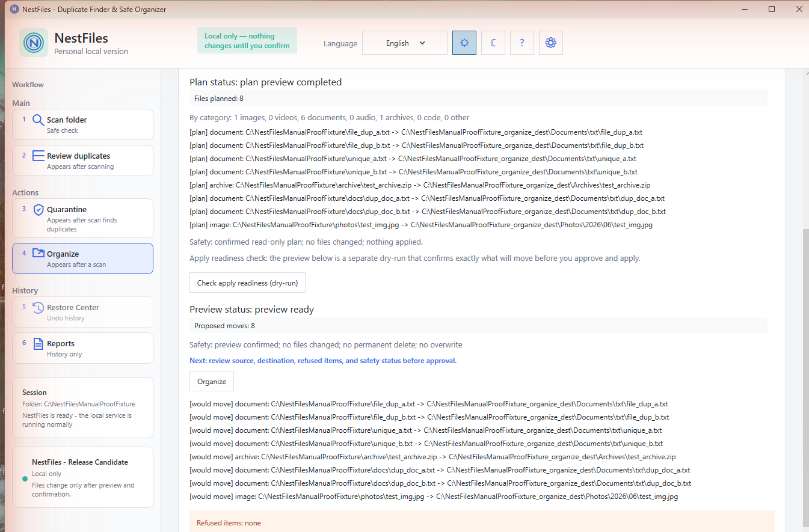Image resolution: width=809 pixels, height=532 pixels.
Task: Open settings with the gear icon
Action: 551,43
